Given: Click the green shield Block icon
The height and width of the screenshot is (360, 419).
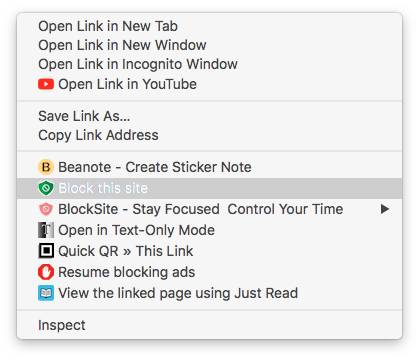Looking at the screenshot, I should pyautogui.click(x=46, y=188).
